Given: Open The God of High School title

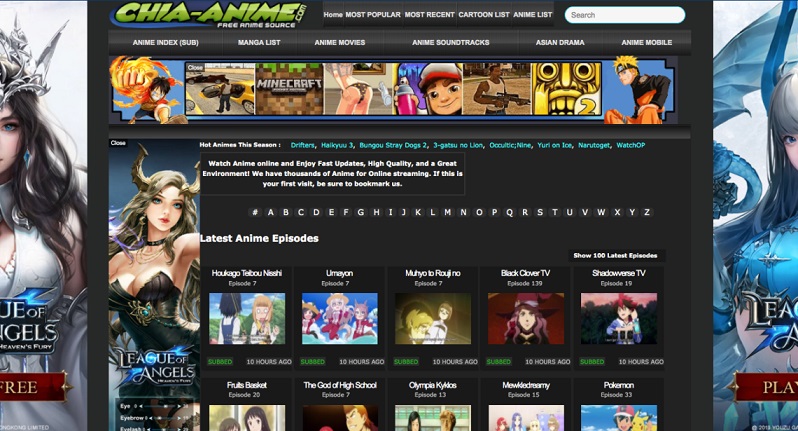Looking at the screenshot, I should coord(340,385).
